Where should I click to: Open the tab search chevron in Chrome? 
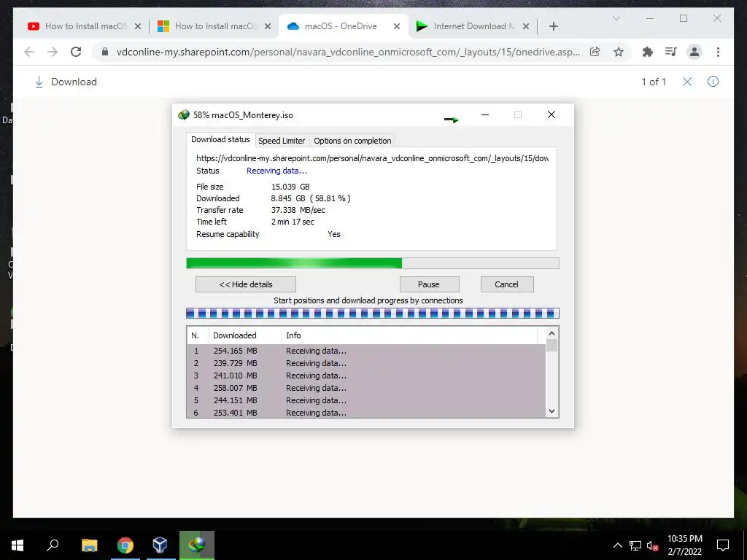[616, 18]
